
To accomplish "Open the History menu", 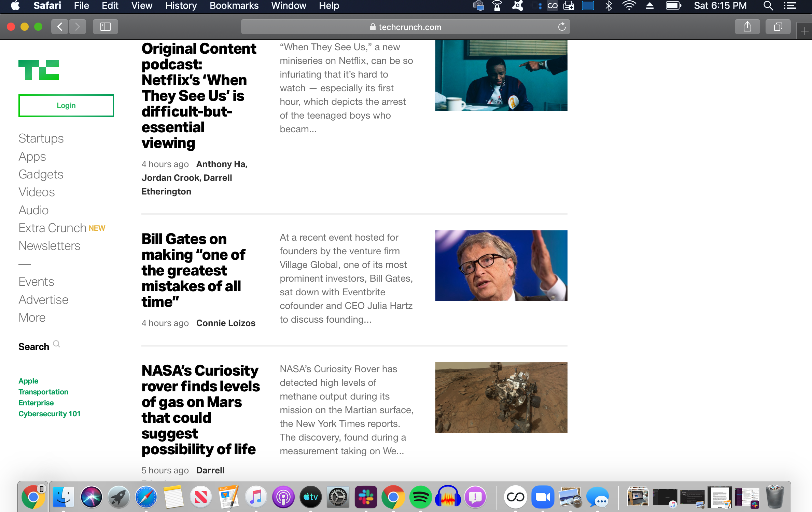I will click(x=181, y=6).
